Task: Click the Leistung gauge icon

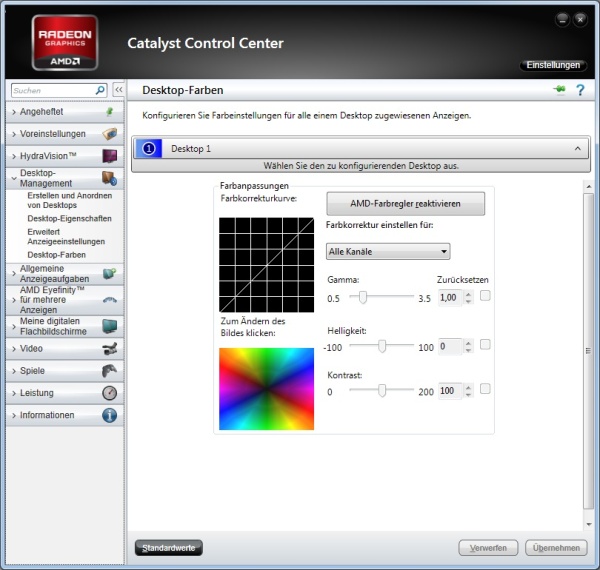Action: 110,393
